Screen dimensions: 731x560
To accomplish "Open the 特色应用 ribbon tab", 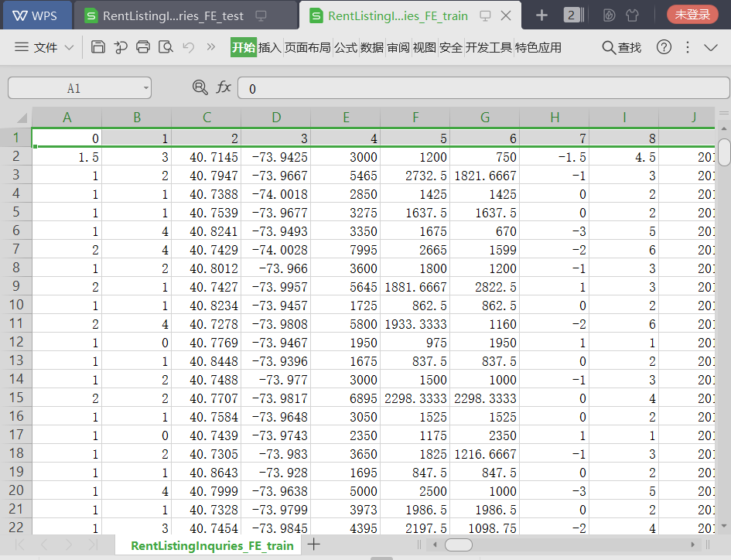I will pyautogui.click(x=538, y=47).
